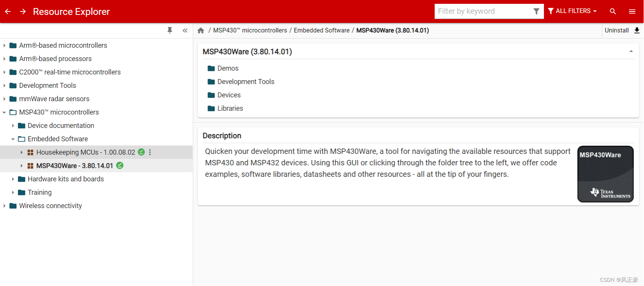Open Development Tools link in content panel
This screenshot has height=286, width=644.
[246, 82]
